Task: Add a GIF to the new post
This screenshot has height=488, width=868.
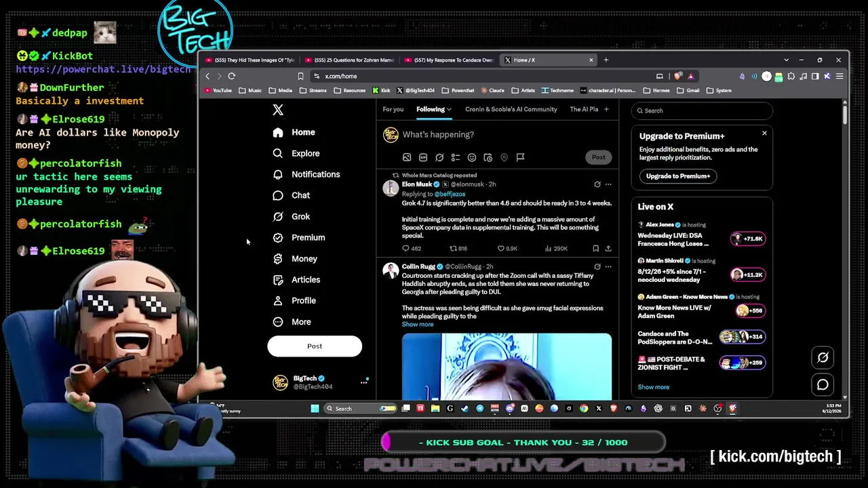Action: 423,157
